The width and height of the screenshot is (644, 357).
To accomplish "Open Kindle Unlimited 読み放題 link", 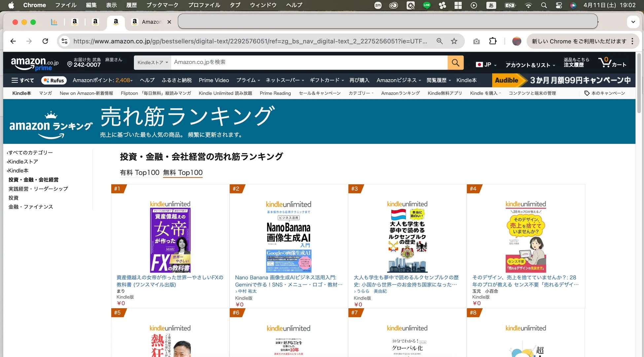I will (x=225, y=93).
